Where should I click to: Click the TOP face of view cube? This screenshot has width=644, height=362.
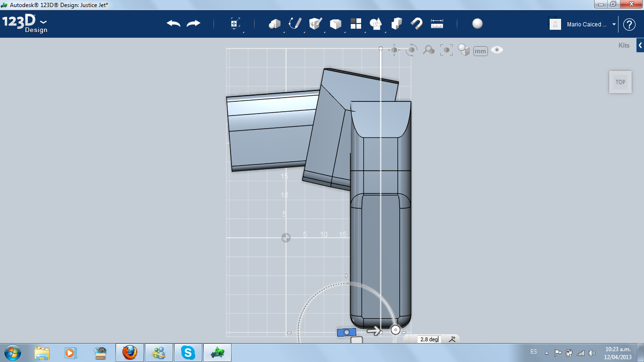click(620, 82)
